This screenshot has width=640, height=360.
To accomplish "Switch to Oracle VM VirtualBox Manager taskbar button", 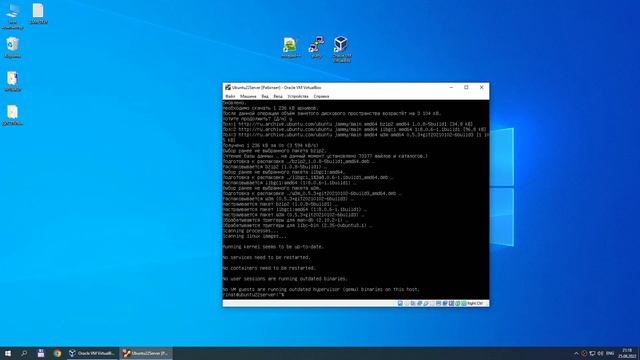I will point(92,353).
